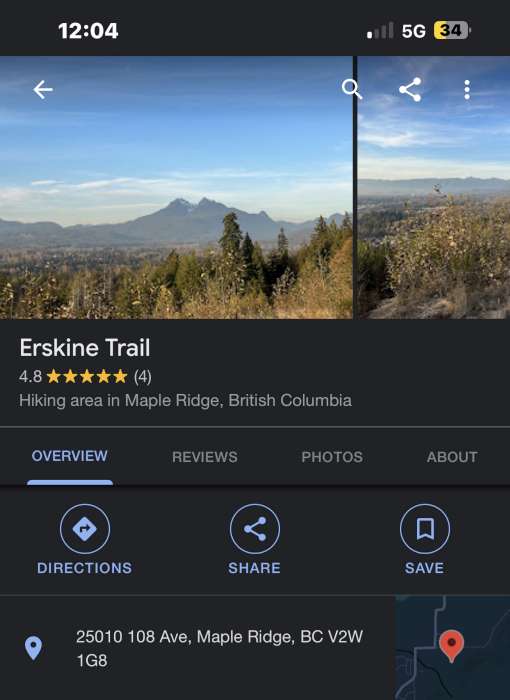Open the main mountain view photo
The width and height of the screenshot is (510, 700).
[176, 187]
